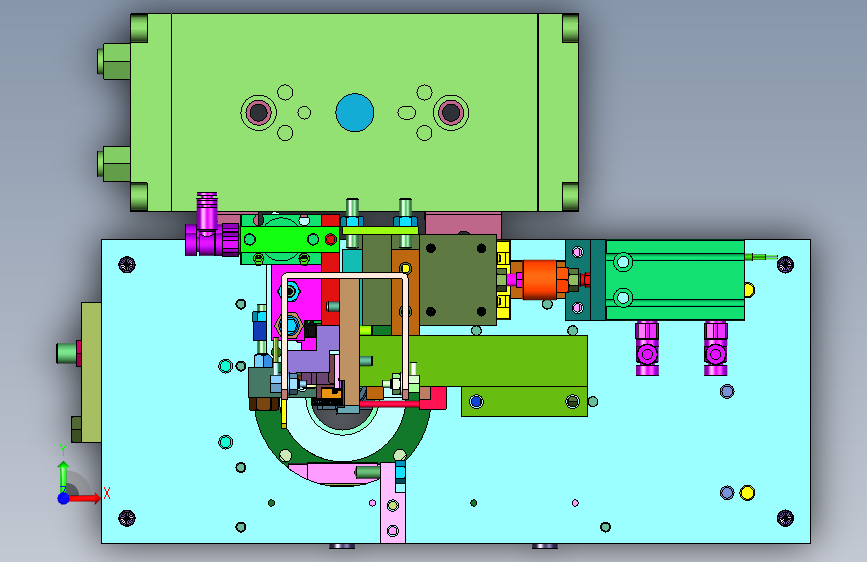
Task: Select the bottom-right black corner screw of base plate
Action: pyautogui.click(x=785, y=518)
